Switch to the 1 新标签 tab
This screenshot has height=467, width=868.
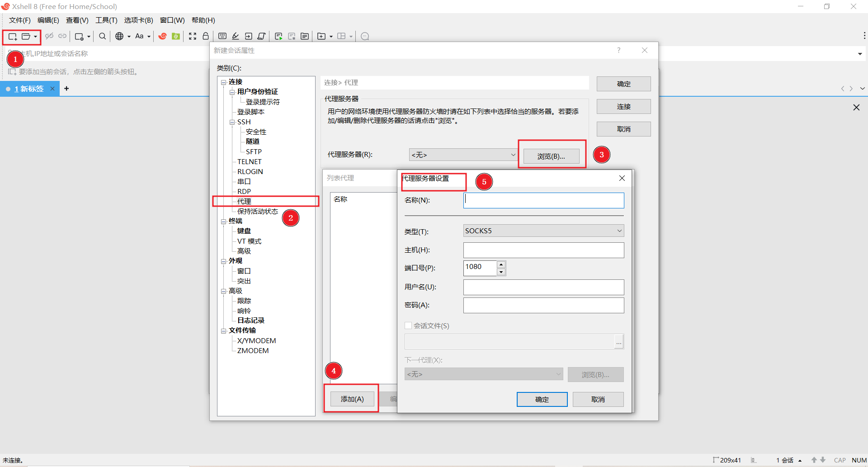[x=29, y=89]
